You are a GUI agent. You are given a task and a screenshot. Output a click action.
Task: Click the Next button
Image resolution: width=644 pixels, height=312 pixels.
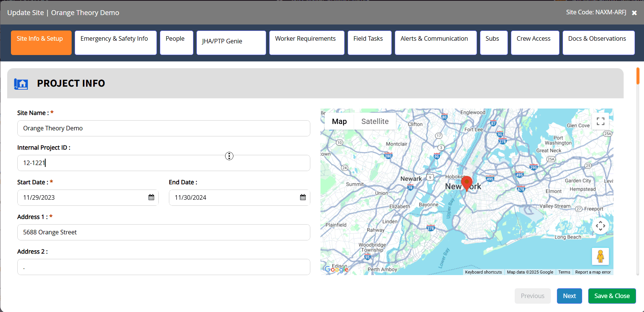(569, 296)
